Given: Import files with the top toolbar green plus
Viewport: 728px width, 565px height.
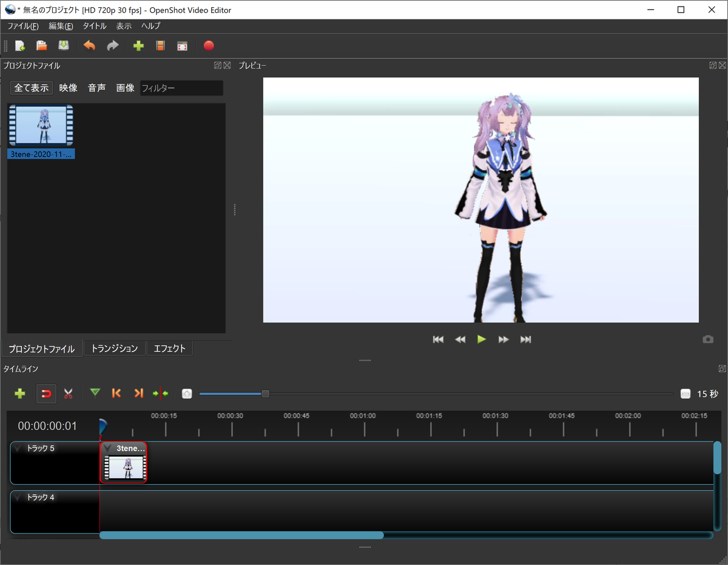Looking at the screenshot, I should click(138, 46).
